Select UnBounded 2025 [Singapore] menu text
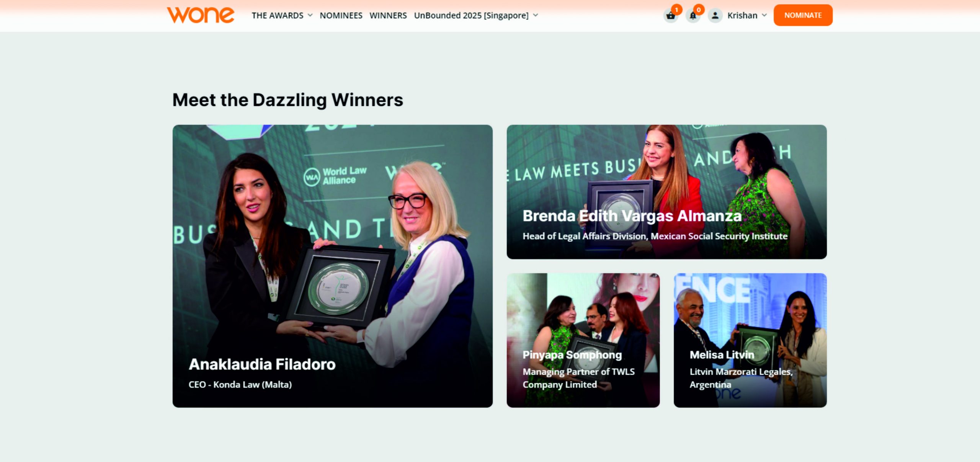The image size is (980, 462). click(x=471, y=15)
